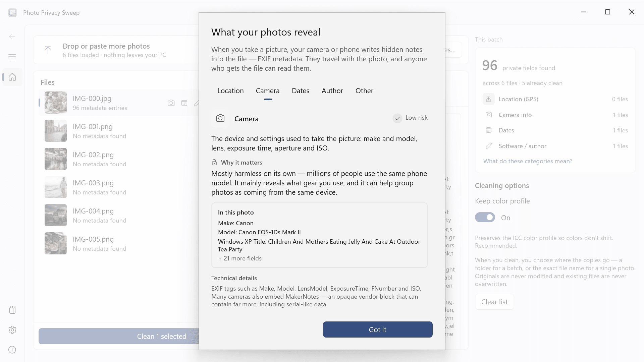Viewport: 644px width, 362px height.
Task: Close the Photo Privacy Sweep window
Action: 632,12
